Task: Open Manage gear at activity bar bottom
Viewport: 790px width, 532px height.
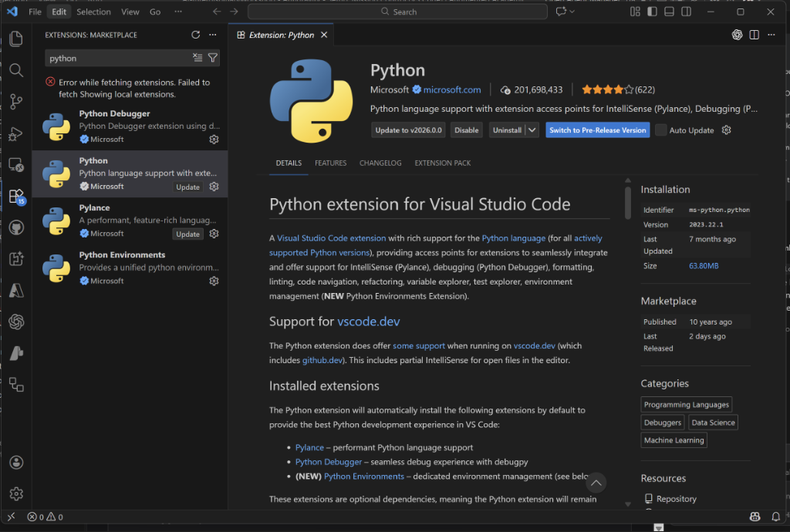Action: click(x=16, y=493)
